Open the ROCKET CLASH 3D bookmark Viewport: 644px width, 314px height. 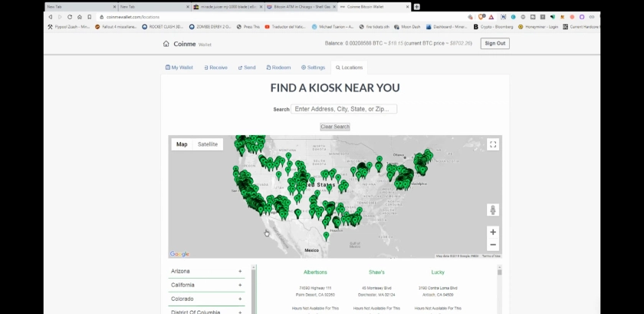(163, 27)
